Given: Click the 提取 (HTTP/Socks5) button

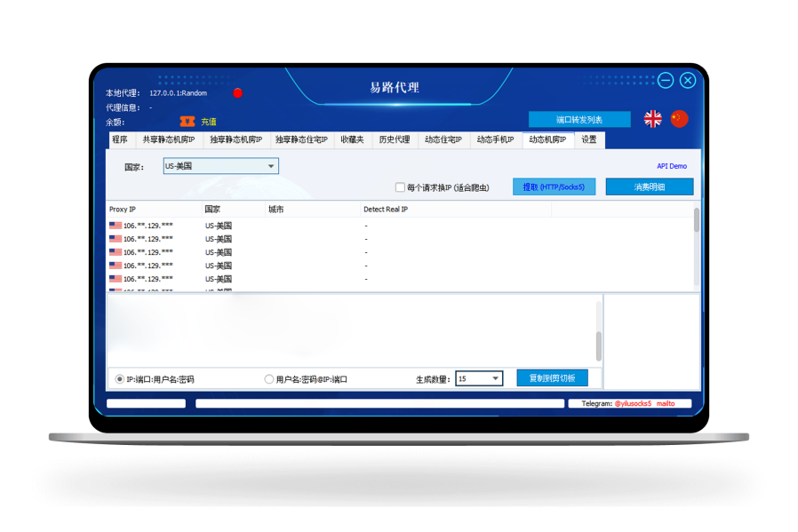Looking at the screenshot, I should [554, 187].
